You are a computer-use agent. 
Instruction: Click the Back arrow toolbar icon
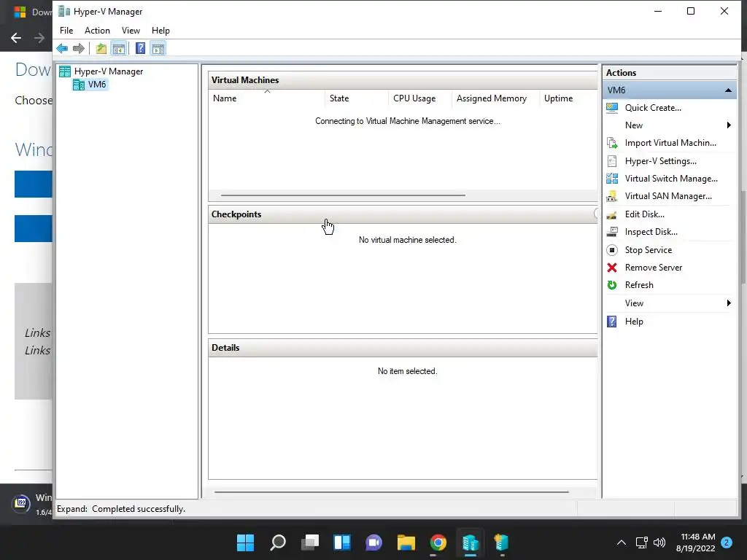point(62,49)
